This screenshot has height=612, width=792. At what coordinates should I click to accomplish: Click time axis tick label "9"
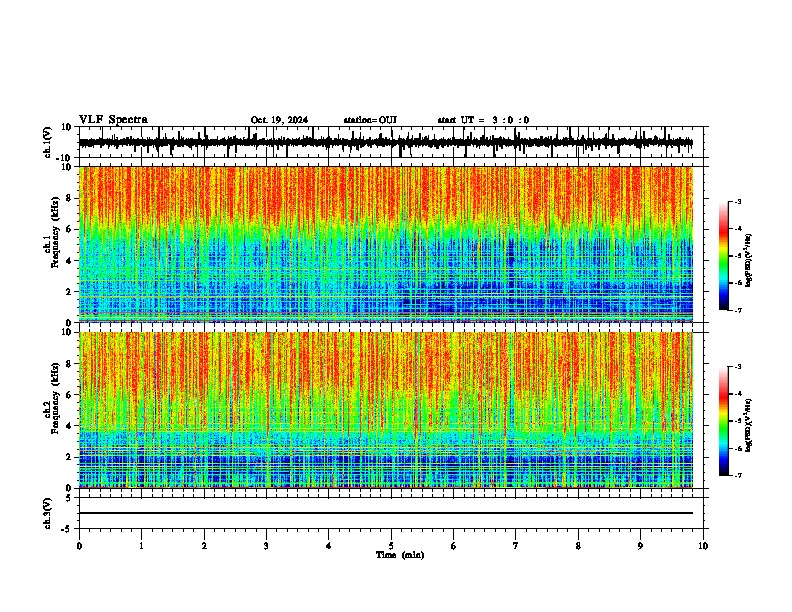click(x=640, y=546)
